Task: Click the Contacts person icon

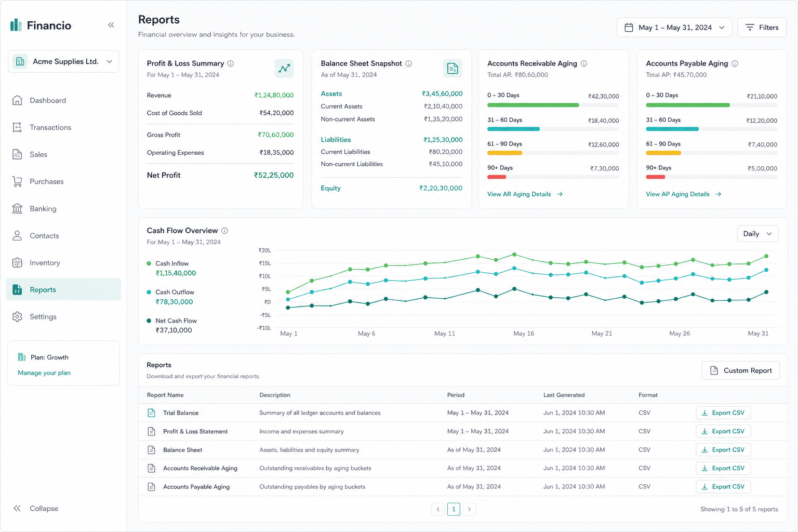Action: (x=17, y=235)
